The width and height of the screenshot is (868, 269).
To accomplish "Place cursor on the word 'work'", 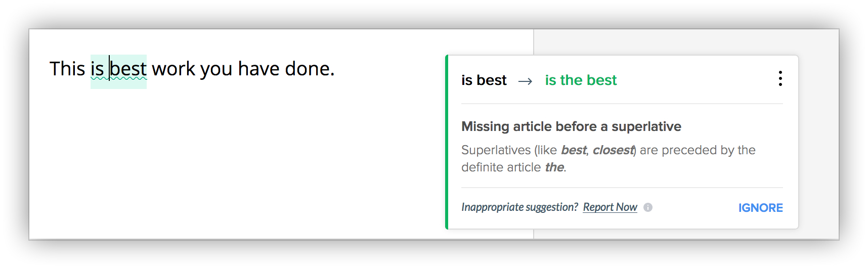I will coord(173,69).
